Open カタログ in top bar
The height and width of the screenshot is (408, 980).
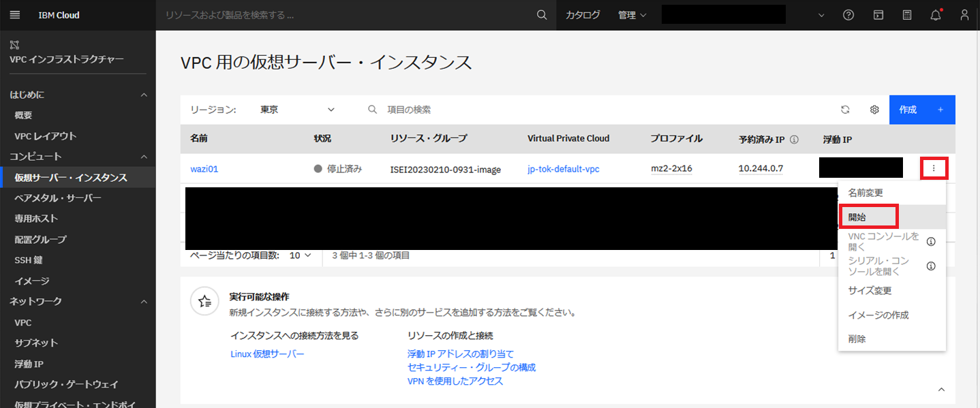coord(583,15)
